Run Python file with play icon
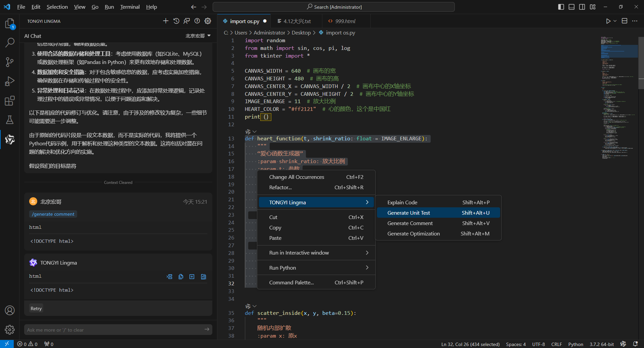 click(608, 21)
